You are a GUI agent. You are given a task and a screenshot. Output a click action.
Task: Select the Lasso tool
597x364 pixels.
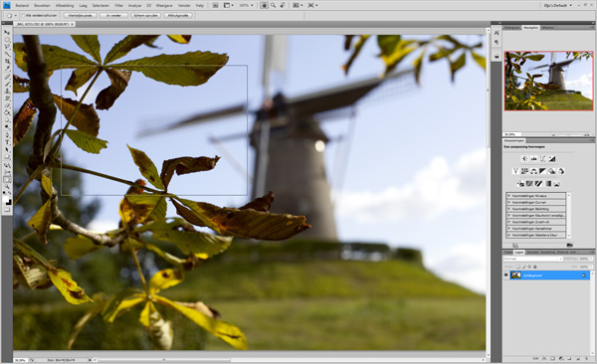[7, 47]
